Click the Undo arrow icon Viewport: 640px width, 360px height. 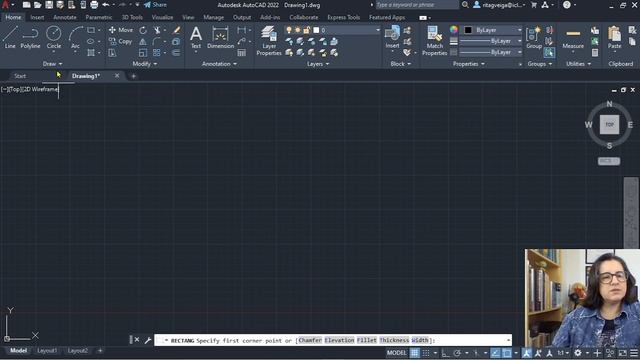pyautogui.click(x=106, y=5)
